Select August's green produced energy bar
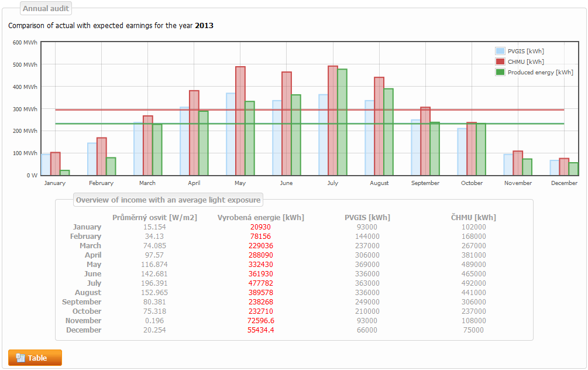This screenshot has width=588, height=370. pyautogui.click(x=388, y=132)
